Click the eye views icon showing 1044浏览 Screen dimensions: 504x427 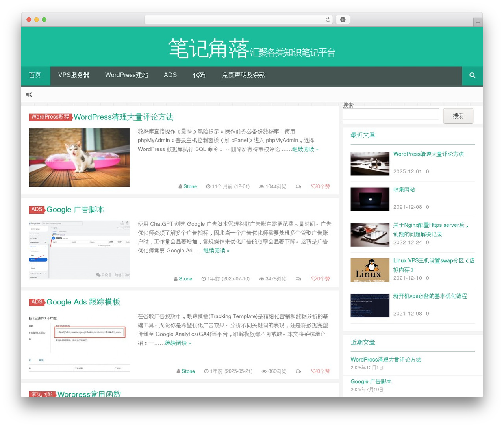pos(261,187)
